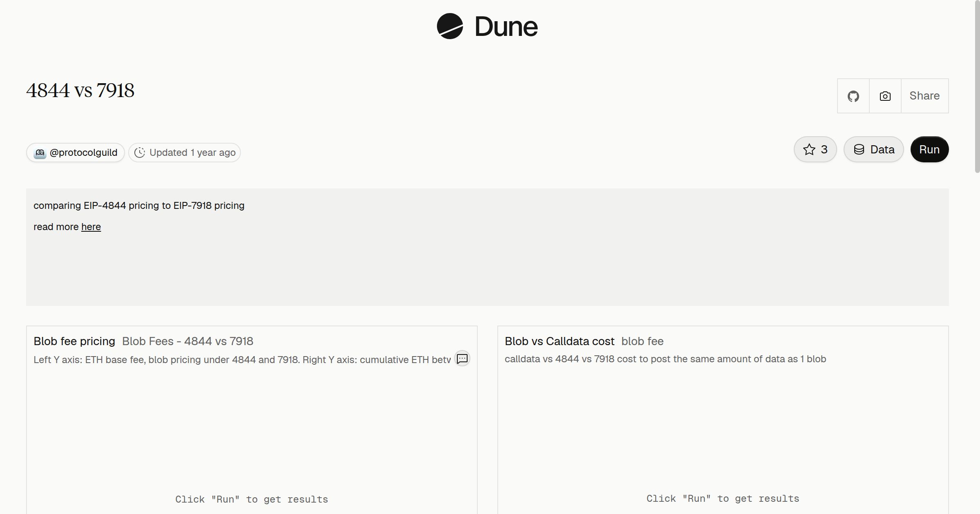Screen dimensions: 980x514
Task: Open the Blob fee pricing chart title
Action: [x=74, y=341]
